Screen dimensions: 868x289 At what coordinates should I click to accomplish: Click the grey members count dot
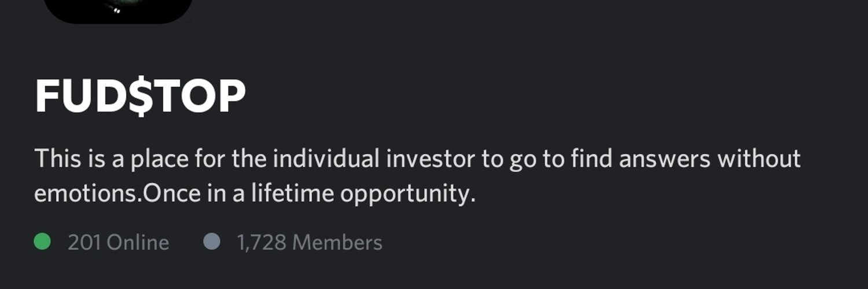212,242
